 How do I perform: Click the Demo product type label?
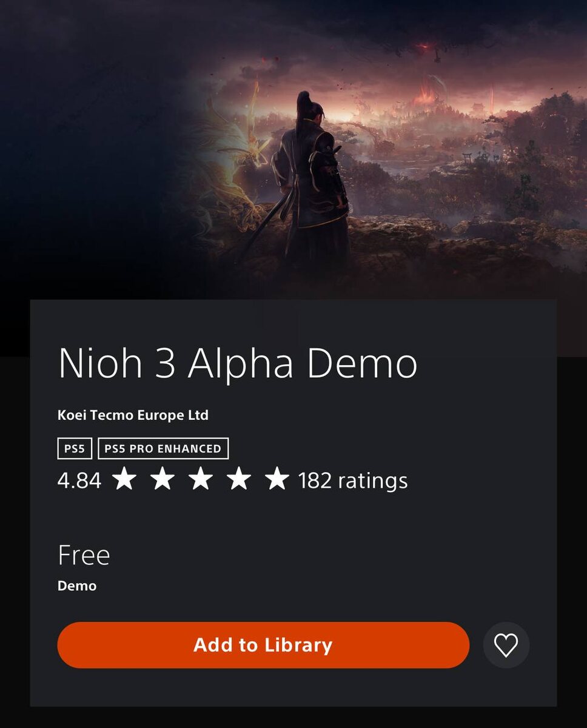(x=77, y=586)
